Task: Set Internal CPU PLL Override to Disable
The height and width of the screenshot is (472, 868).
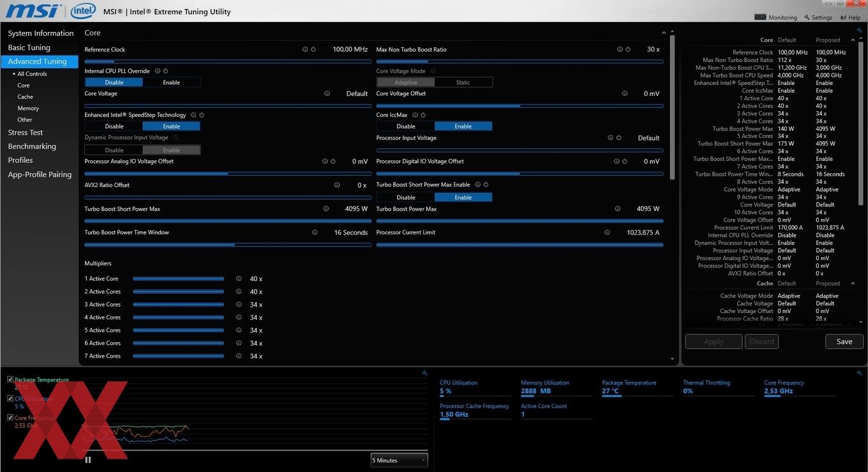Action: click(x=114, y=82)
